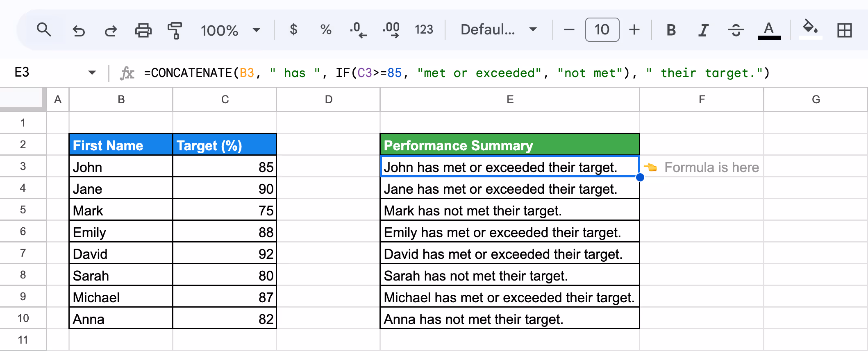Select the cell containing Anna
Image resolution: width=868 pixels, height=351 pixels.
[x=121, y=318]
